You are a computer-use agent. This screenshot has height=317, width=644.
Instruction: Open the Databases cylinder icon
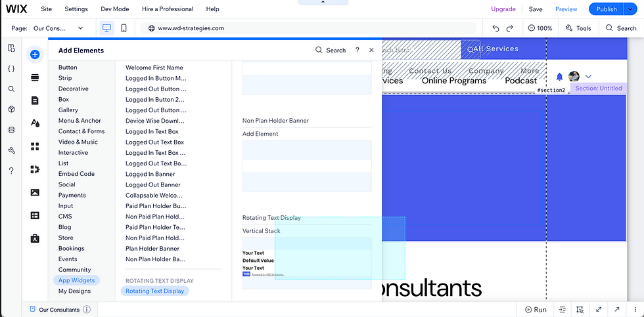[12, 130]
